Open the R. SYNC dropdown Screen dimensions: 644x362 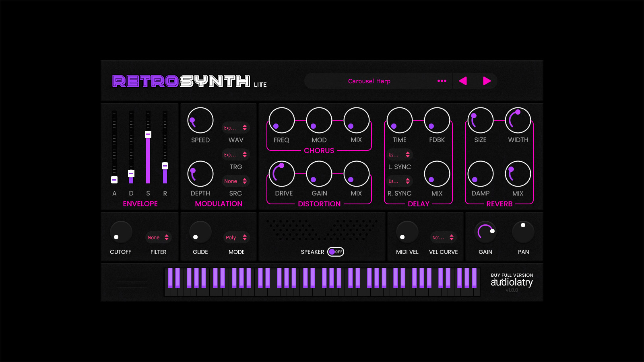click(x=399, y=181)
